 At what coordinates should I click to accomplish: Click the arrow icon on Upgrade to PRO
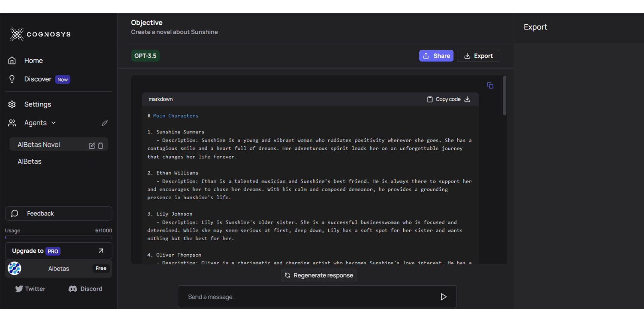pyautogui.click(x=101, y=251)
